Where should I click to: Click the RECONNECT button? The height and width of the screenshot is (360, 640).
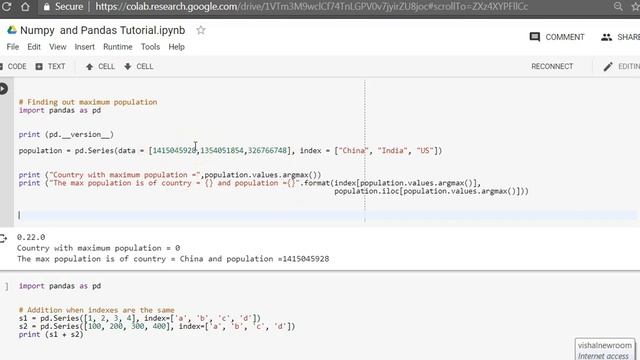[552, 67]
